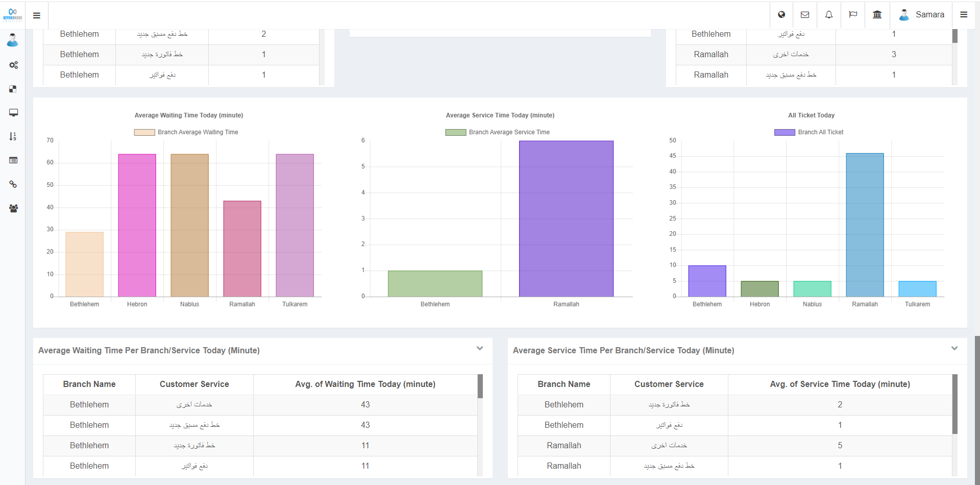Click the user avatar sidebar icon
The image size is (980, 485).
click(x=13, y=40)
